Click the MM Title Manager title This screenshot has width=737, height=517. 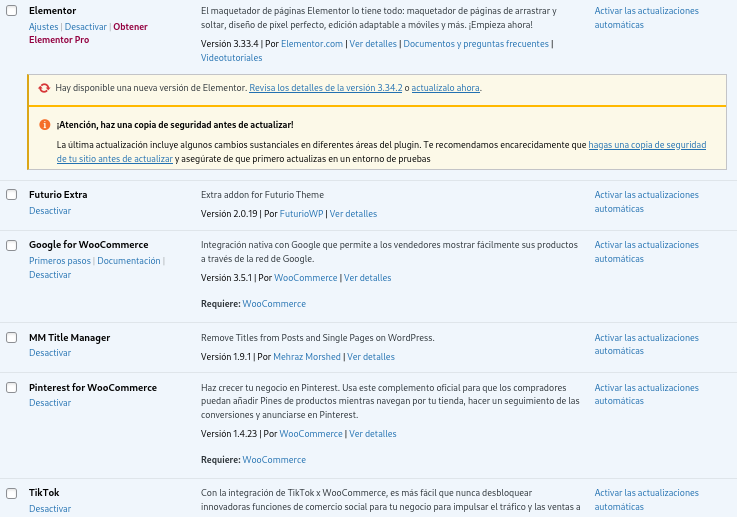point(70,338)
